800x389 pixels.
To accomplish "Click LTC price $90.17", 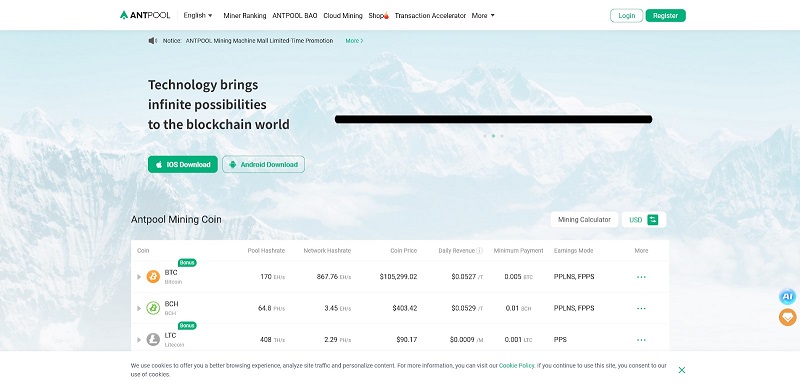I will click(x=407, y=339).
